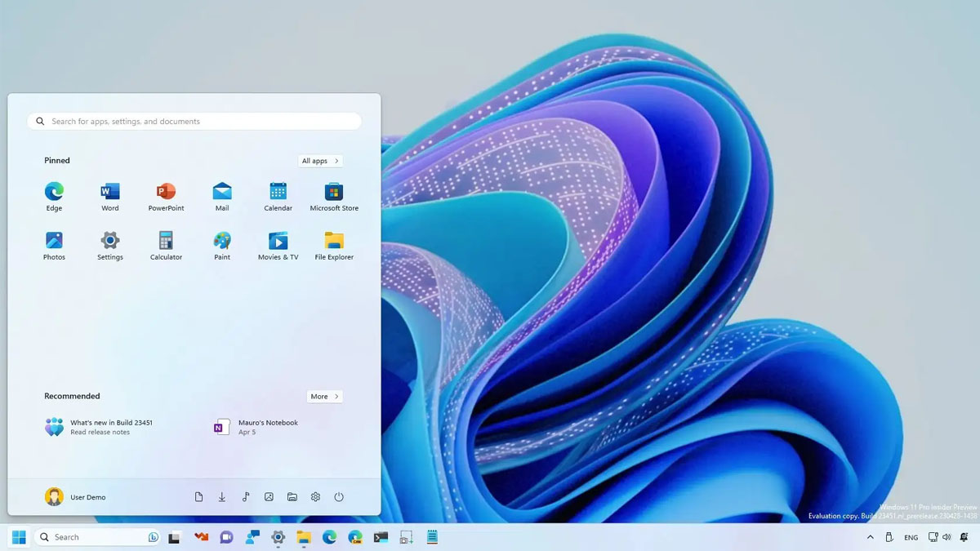Image resolution: width=980 pixels, height=551 pixels.
Task: Open the Terminal icon on taskbar
Action: point(381,537)
